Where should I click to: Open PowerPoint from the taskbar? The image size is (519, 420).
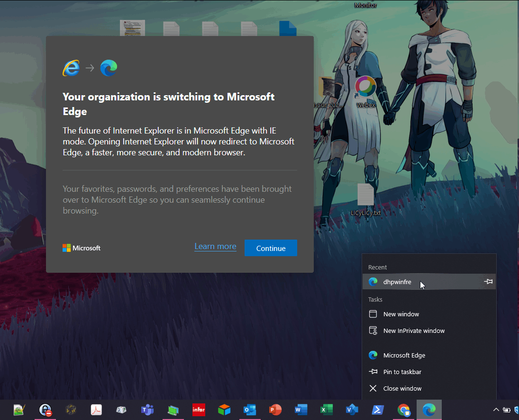pyautogui.click(x=275, y=410)
